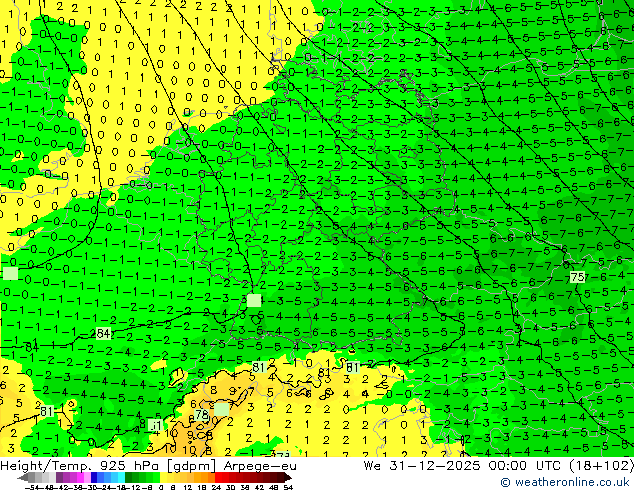Click the -54 tick label under the legend
This screenshot has height=490, width=634.
[32, 487]
